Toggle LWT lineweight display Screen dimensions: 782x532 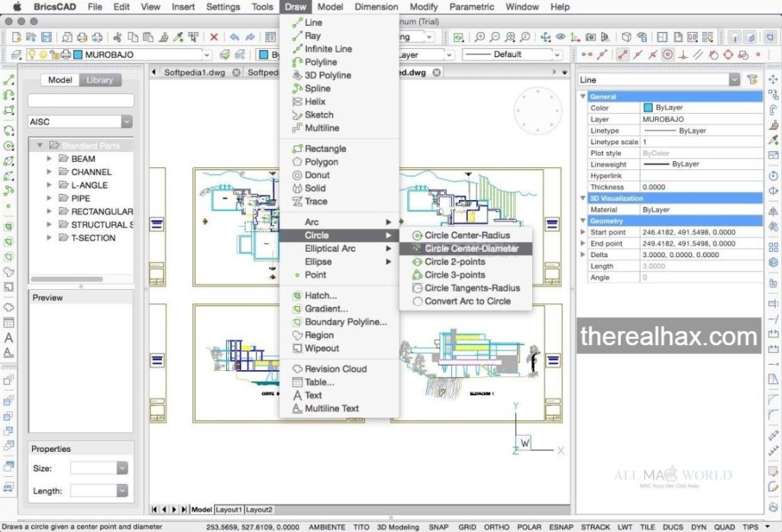[625, 527]
